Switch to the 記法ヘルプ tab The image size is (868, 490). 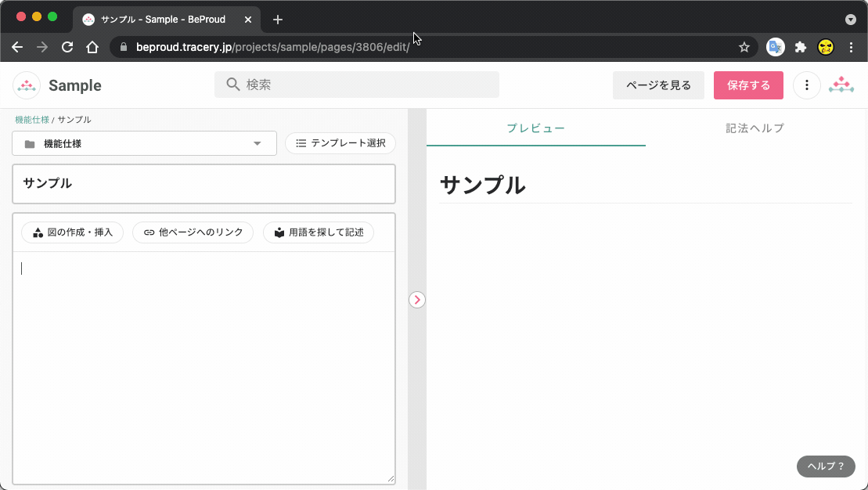click(754, 128)
